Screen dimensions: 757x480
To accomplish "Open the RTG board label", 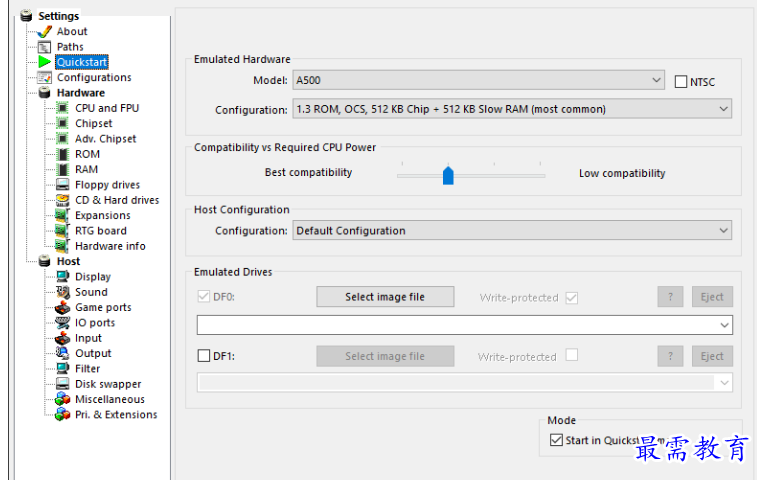I will point(101,231).
